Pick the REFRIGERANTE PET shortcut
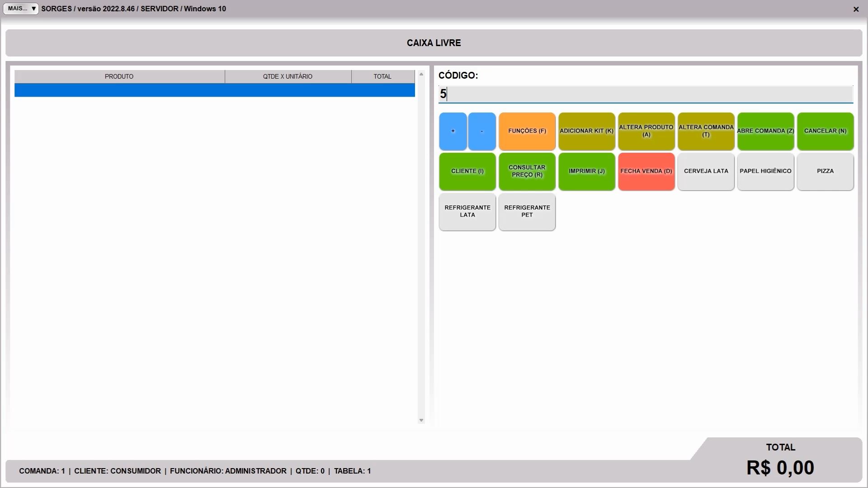868x488 pixels. (527, 211)
